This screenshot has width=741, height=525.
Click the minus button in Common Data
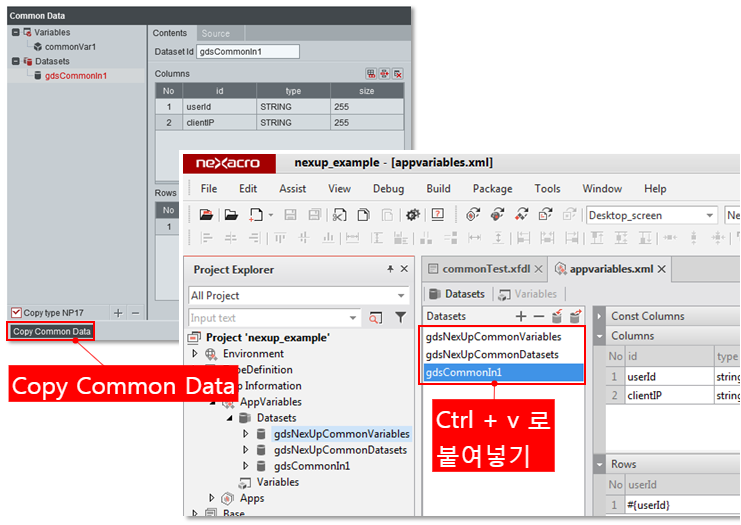136,313
